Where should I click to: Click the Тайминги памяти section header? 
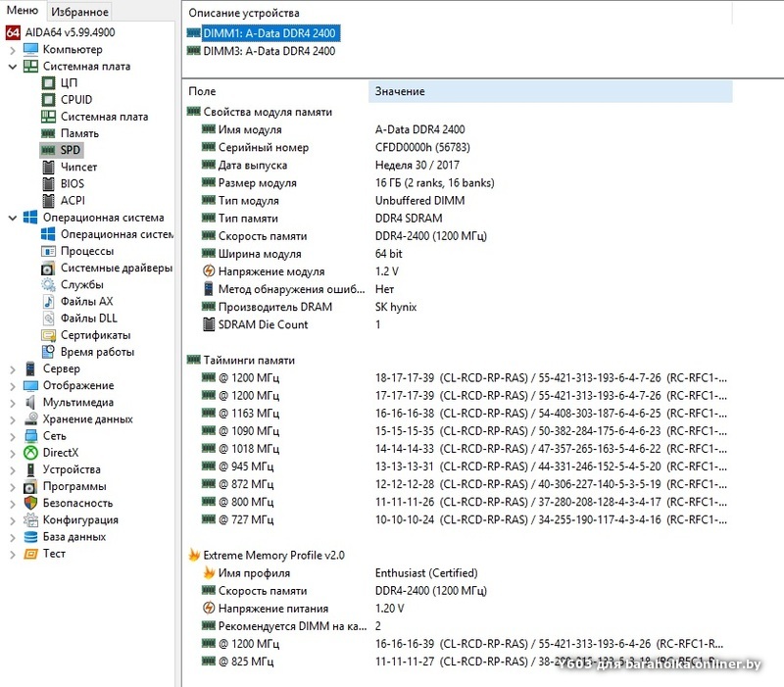point(249,361)
